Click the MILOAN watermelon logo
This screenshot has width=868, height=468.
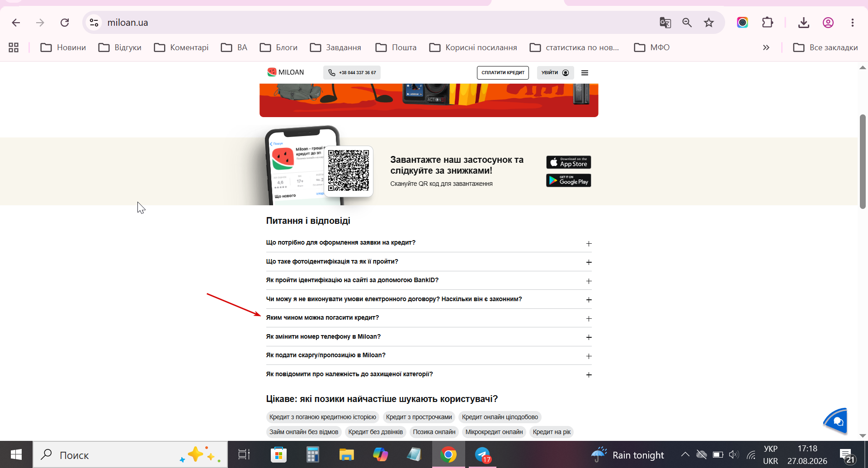[x=285, y=72]
